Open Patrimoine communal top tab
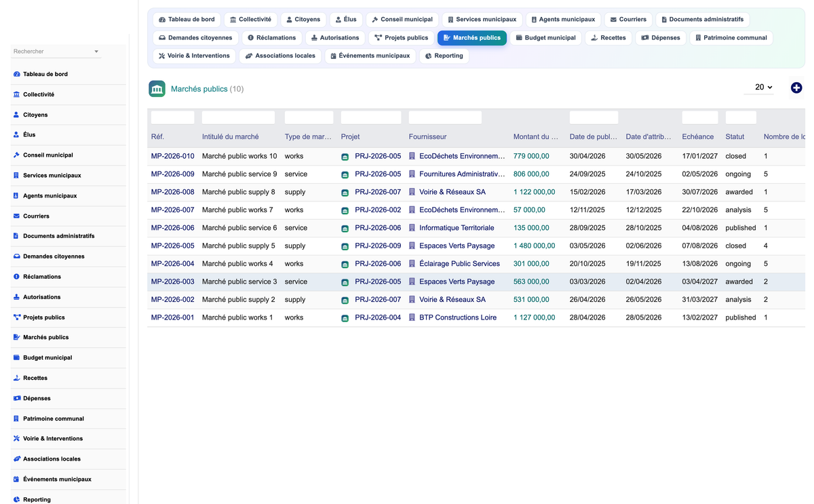The image size is (814, 504). click(731, 38)
